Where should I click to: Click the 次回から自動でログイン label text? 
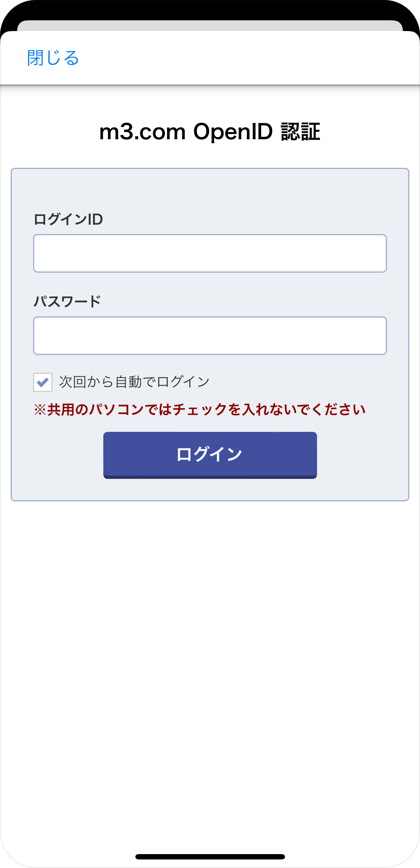coord(134,382)
